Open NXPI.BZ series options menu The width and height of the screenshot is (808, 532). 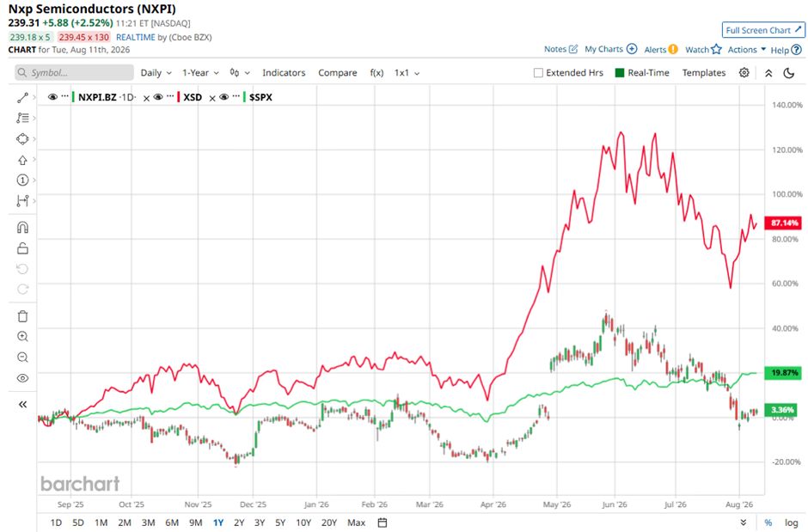pos(64,95)
